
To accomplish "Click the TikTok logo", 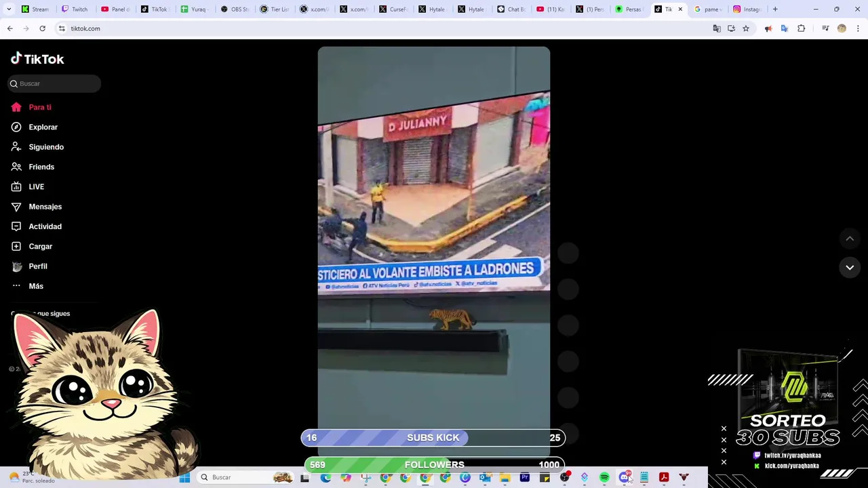I will click(x=37, y=59).
